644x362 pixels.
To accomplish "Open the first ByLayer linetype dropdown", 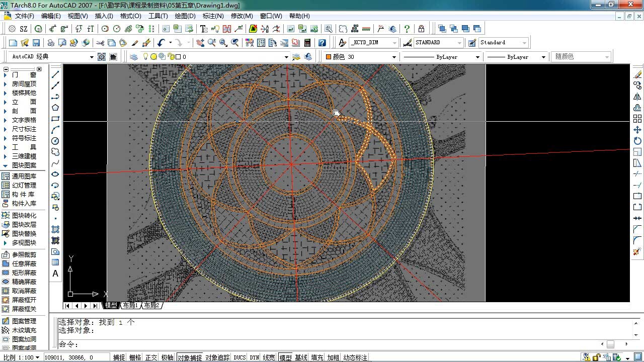I will [477, 57].
